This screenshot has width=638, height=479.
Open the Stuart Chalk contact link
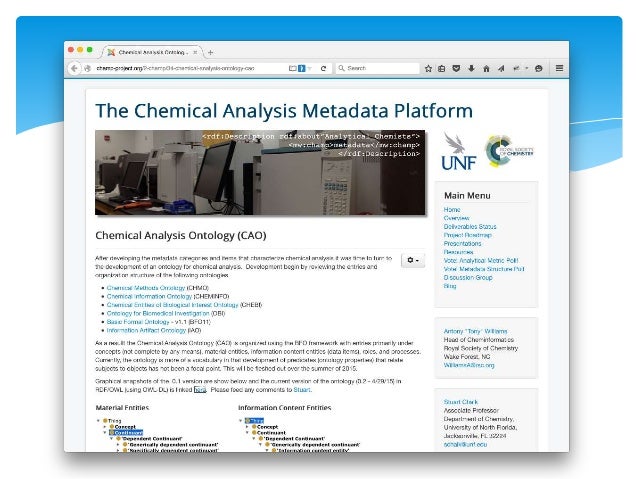pos(461,402)
